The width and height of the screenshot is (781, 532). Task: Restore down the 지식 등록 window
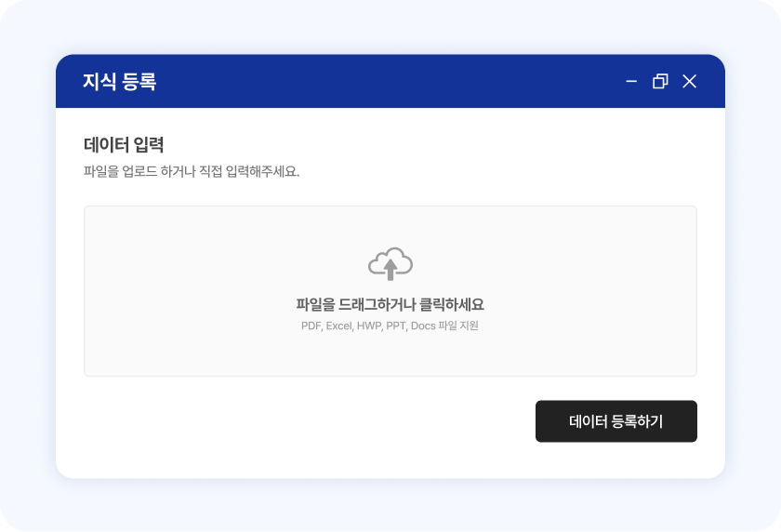tap(660, 82)
